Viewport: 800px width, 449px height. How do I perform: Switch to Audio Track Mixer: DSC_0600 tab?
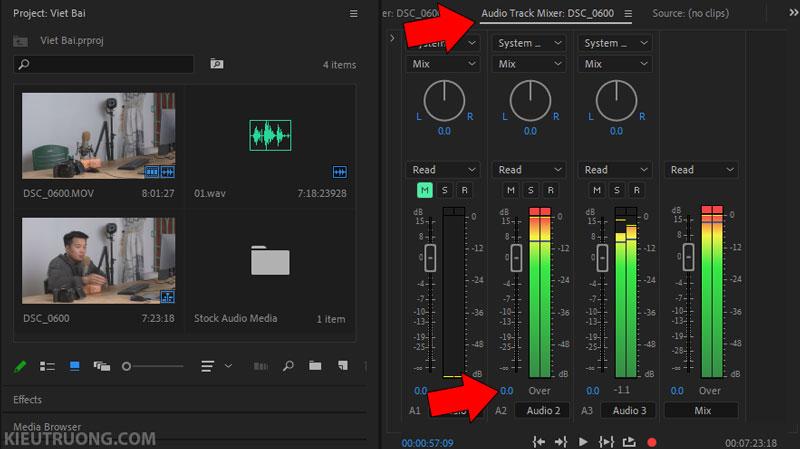pyautogui.click(x=547, y=13)
